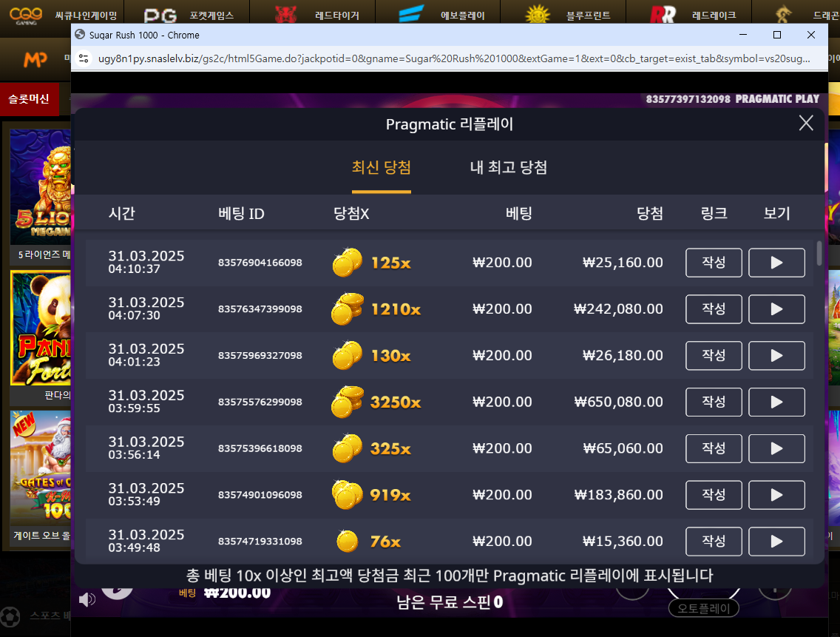Select bet ID 83576347399098

tap(260, 309)
